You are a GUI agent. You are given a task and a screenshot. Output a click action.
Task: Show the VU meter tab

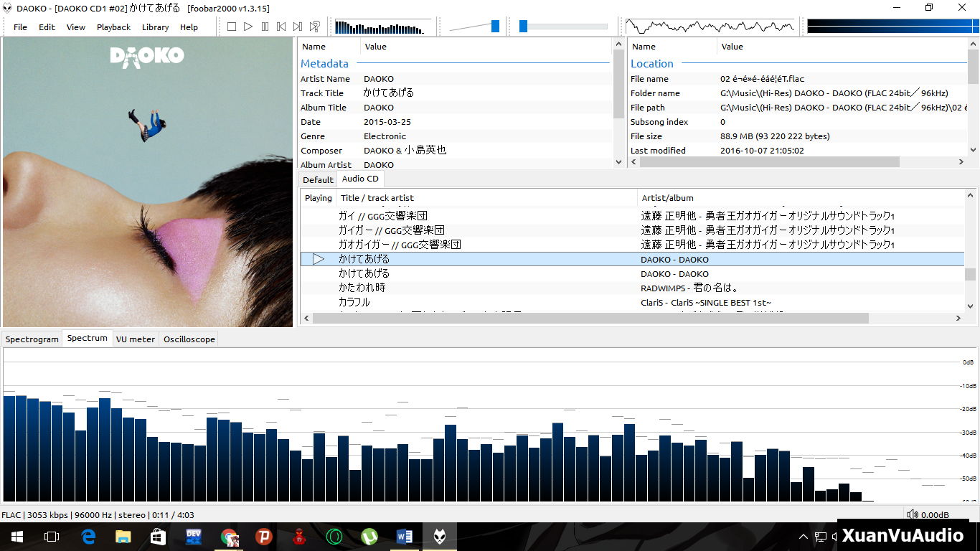pyautogui.click(x=136, y=339)
